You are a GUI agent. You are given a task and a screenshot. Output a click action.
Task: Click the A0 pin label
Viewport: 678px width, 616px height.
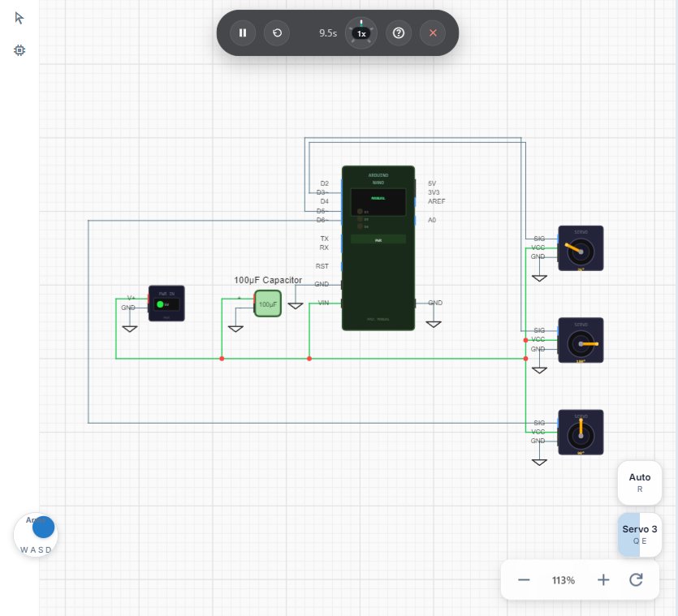pyautogui.click(x=432, y=220)
